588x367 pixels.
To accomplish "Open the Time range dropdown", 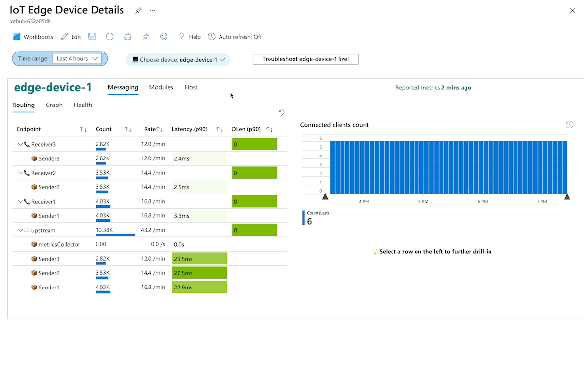I will click(77, 59).
